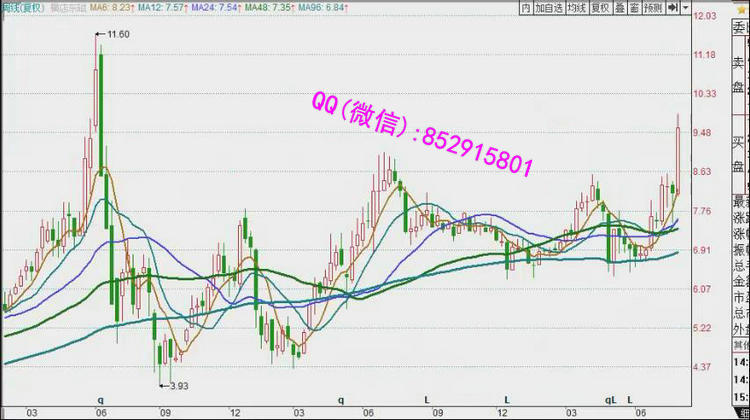Click the 加自选 add-to-watchlist button

[547, 7]
